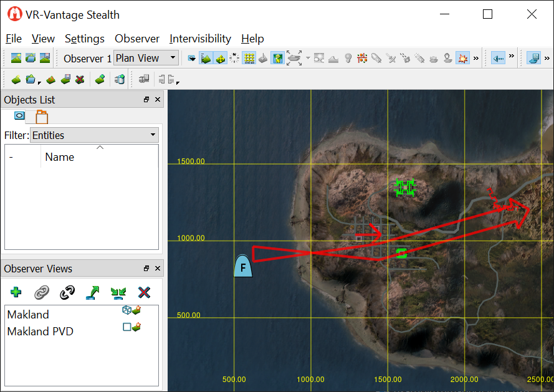Toggle the yellow grid overlay icon
Screen dimensions: 554x392
(x=249, y=59)
